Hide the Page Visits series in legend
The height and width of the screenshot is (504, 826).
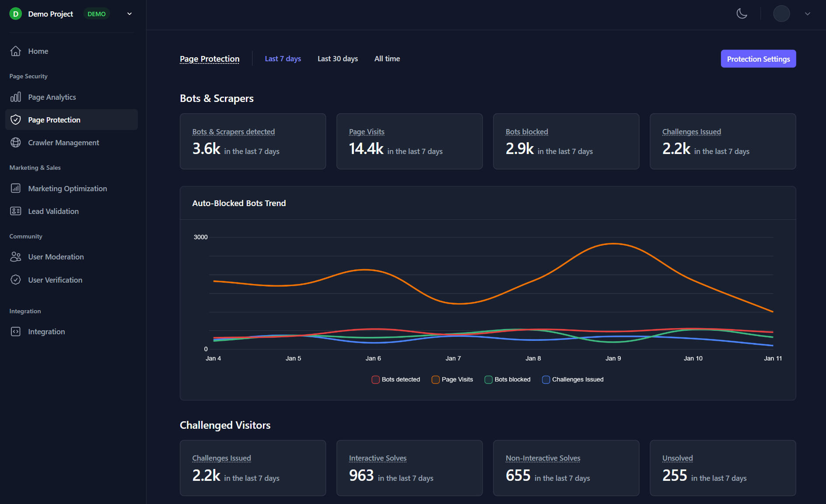(x=435, y=380)
